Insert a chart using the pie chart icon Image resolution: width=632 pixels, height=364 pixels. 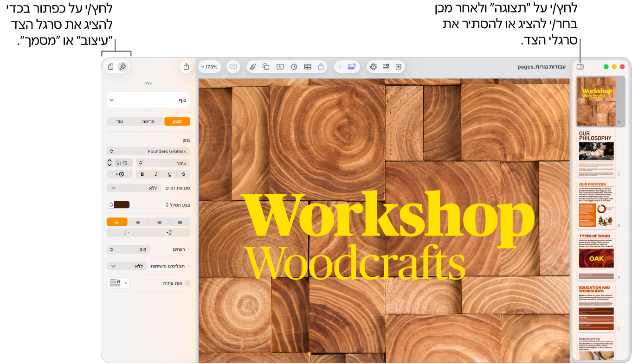pyautogui.click(x=294, y=67)
